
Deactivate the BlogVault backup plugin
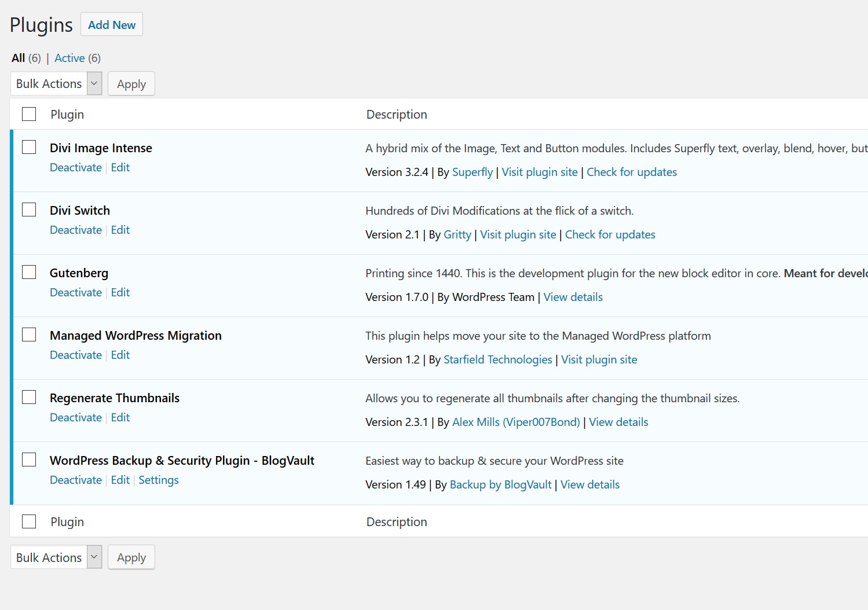point(76,480)
